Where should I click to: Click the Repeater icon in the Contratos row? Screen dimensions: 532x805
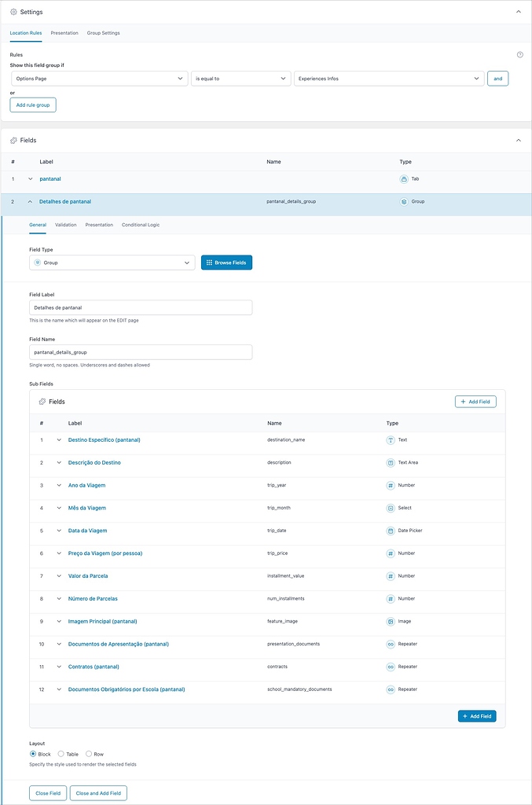point(390,667)
